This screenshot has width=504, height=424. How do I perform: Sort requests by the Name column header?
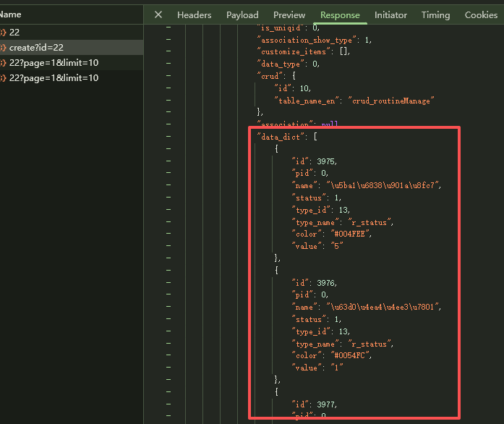(x=11, y=14)
